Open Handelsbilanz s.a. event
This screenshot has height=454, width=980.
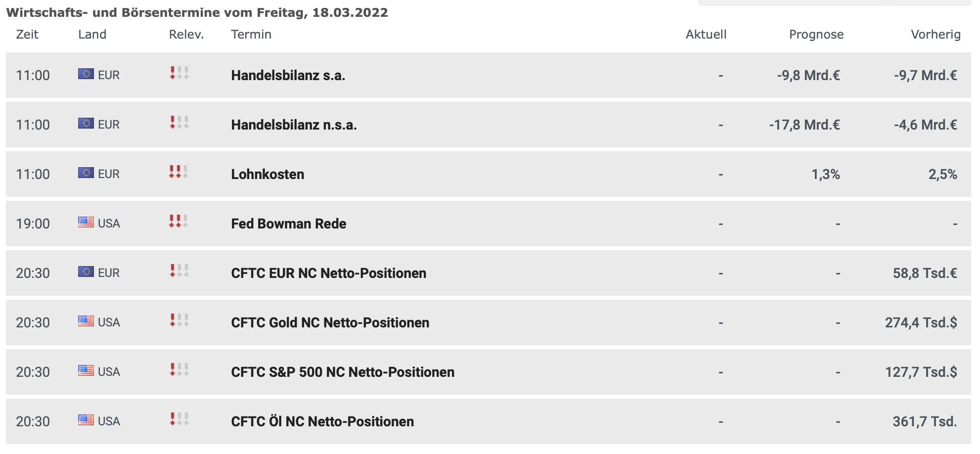[288, 76]
